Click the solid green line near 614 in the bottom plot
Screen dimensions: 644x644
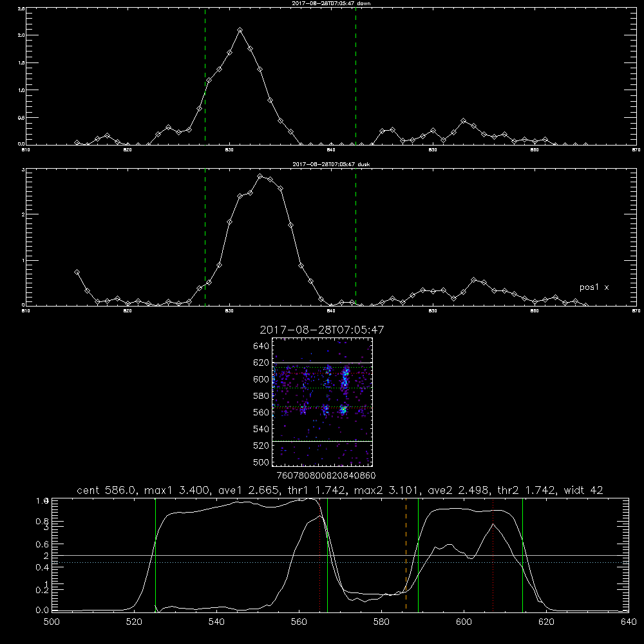tap(522, 554)
